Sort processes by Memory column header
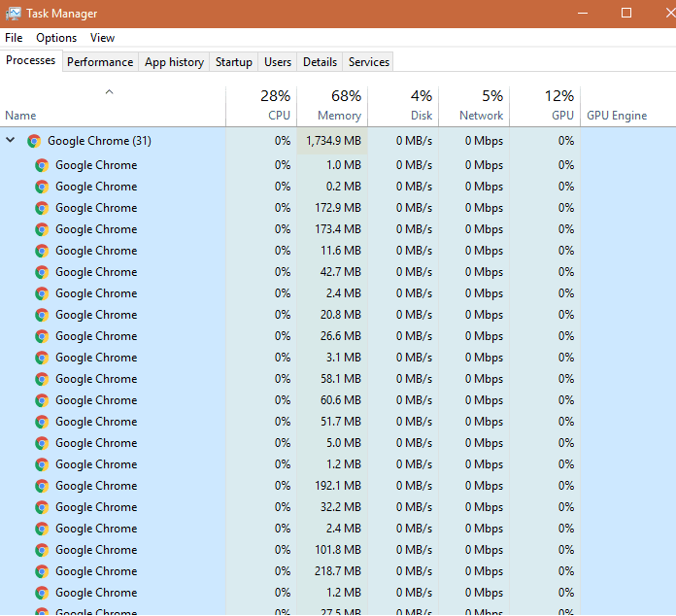Image resolution: width=676 pixels, height=616 pixels. [339, 116]
